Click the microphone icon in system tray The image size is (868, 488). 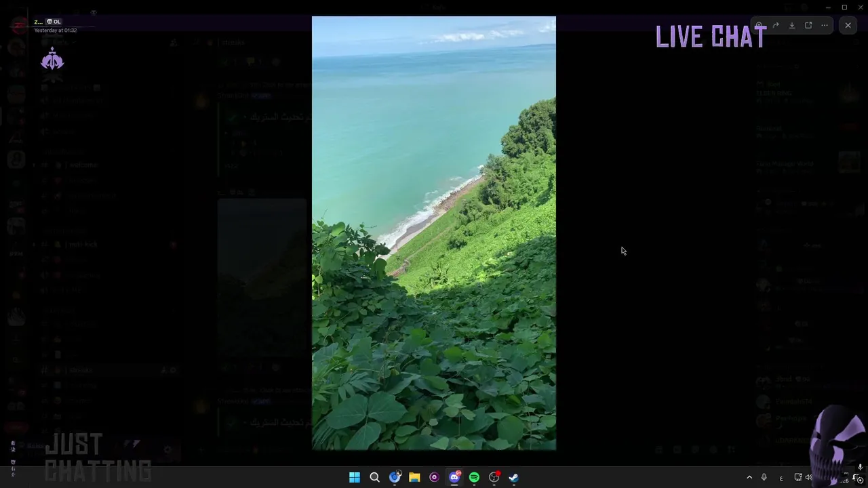764,477
